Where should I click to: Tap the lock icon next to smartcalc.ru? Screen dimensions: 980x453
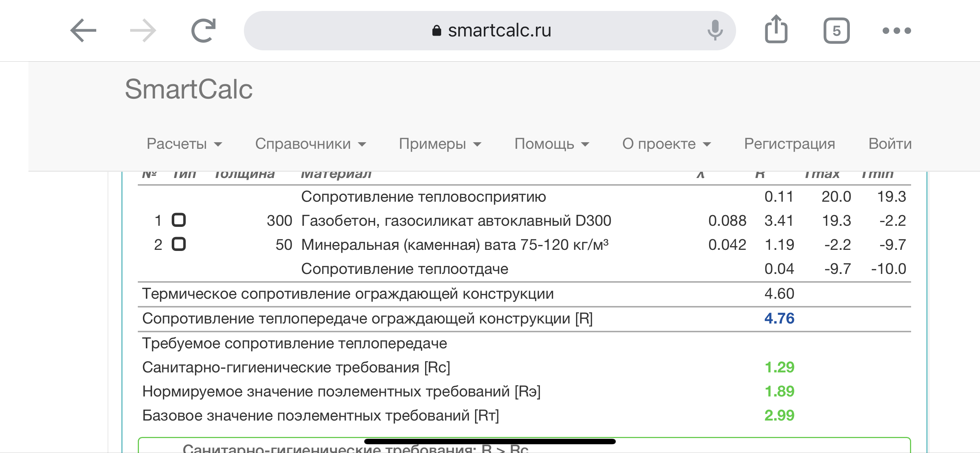(x=436, y=30)
